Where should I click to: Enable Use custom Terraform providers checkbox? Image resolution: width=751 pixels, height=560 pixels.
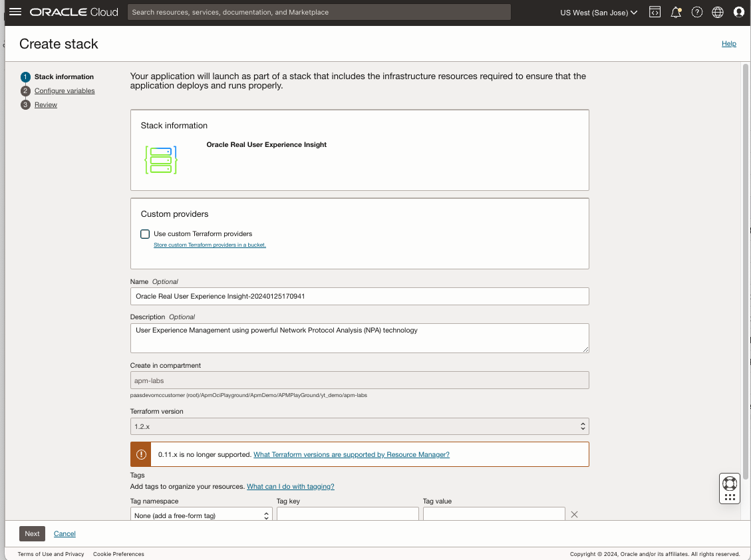tap(145, 234)
